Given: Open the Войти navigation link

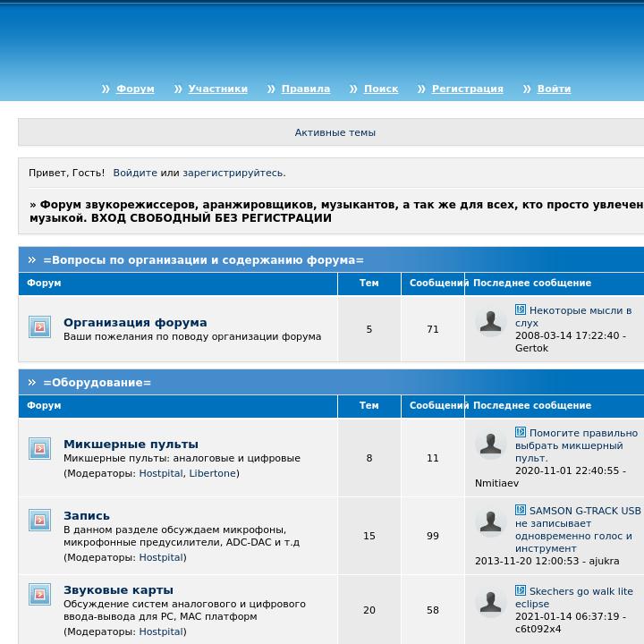Looking at the screenshot, I should 554,89.
